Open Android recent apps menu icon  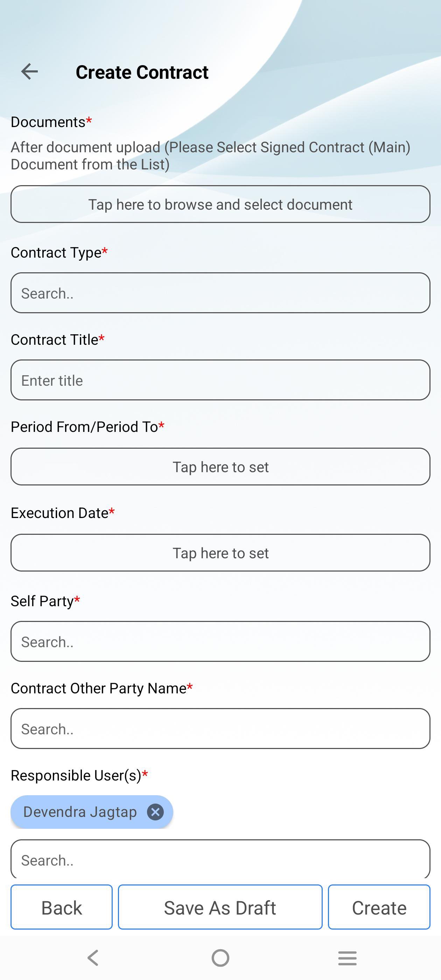(348, 958)
